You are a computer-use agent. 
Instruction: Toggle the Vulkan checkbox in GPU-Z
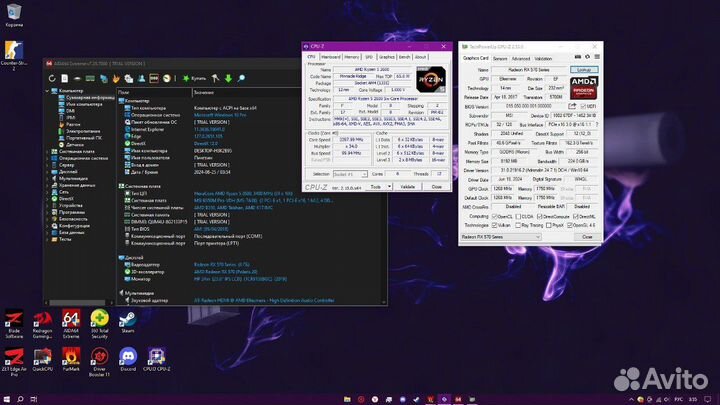pyautogui.click(x=493, y=225)
